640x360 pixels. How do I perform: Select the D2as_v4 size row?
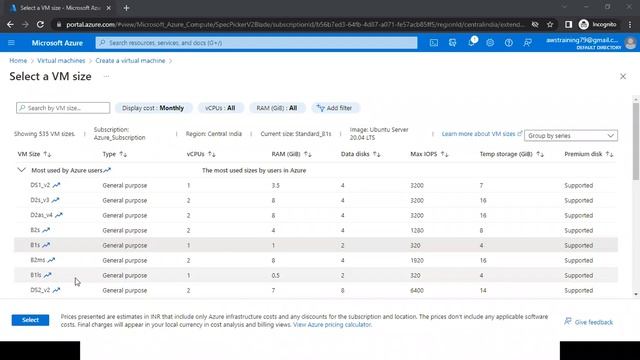click(316, 215)
